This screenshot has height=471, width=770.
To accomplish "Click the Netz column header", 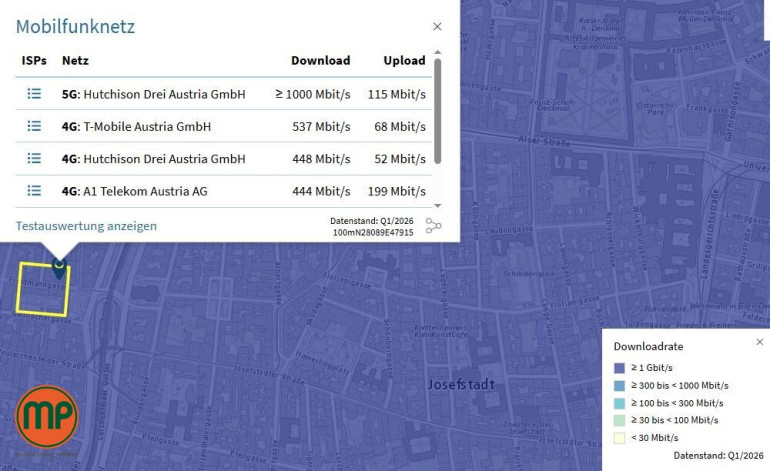I will tap(75, 60).
